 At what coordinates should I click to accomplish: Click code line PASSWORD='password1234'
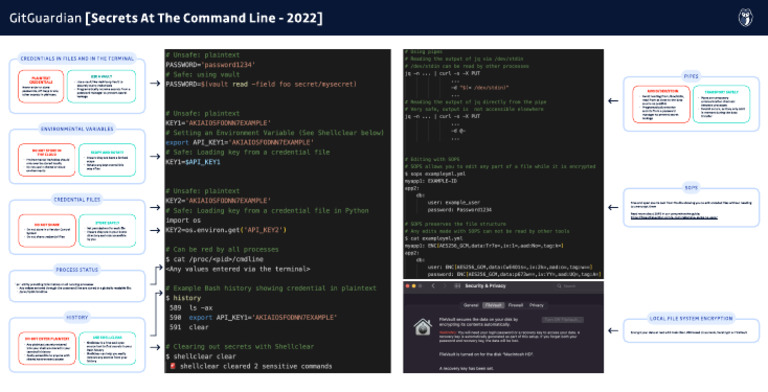210,65
